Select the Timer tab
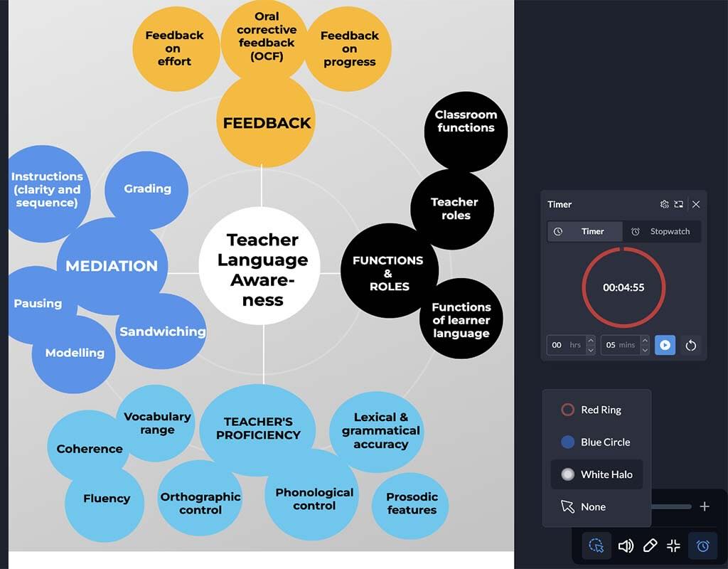 tap(584, 231)
